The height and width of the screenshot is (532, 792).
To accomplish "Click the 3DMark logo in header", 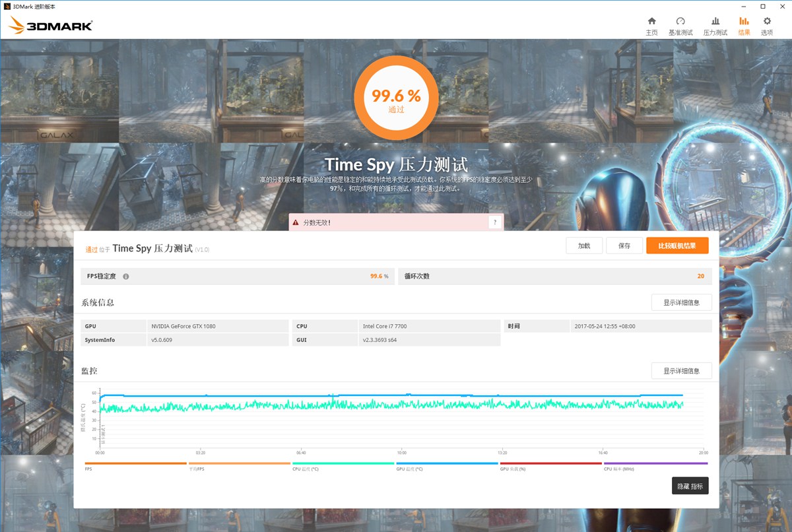I will point(51,26).
